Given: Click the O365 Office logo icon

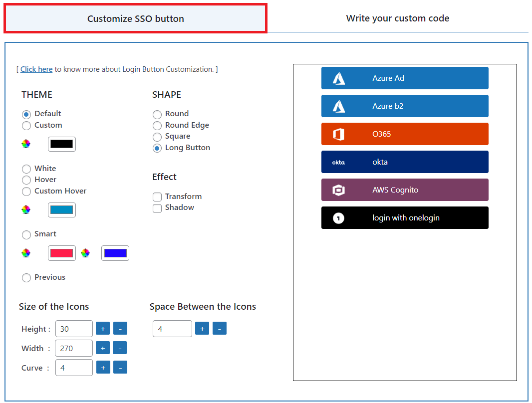Looking at the screenshot, I should click(338, 134).
